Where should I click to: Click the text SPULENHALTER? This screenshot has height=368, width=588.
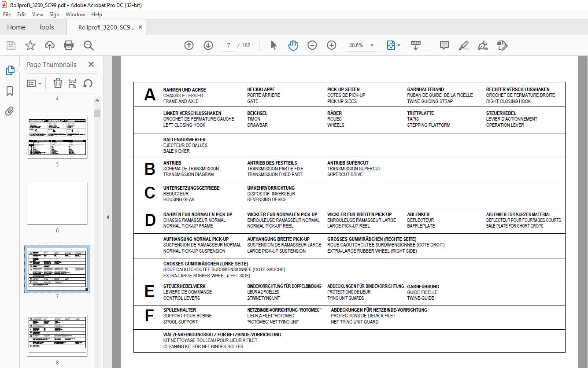[180, 310]
